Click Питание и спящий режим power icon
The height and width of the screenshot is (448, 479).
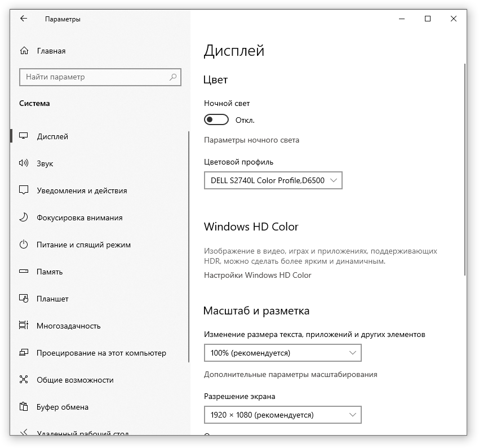[24, 245]
